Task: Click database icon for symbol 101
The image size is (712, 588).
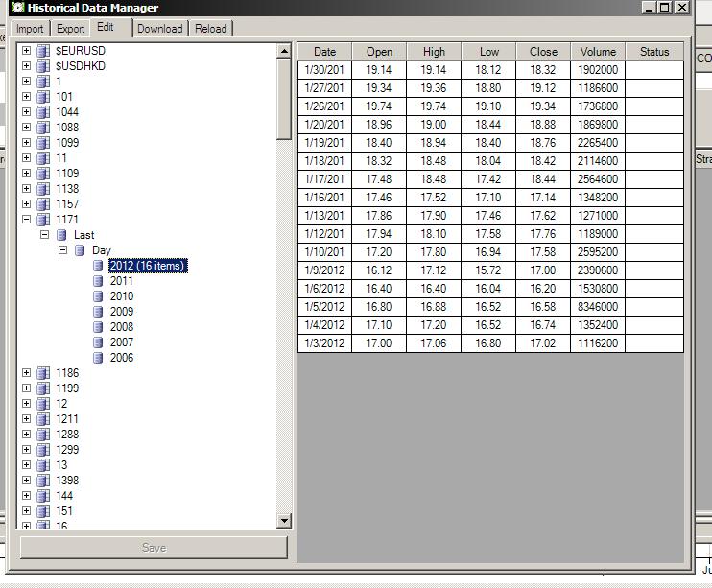Action: click(43, 96)
